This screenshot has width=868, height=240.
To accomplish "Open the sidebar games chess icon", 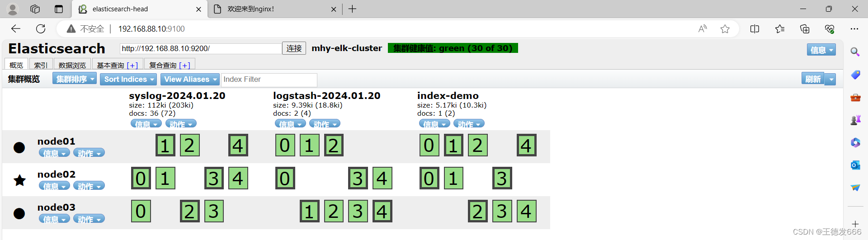I will (x=855, y=120).
